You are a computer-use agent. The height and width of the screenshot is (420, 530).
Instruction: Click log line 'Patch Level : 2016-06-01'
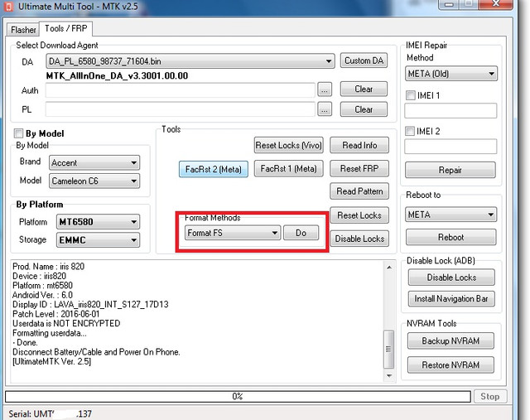55,314
